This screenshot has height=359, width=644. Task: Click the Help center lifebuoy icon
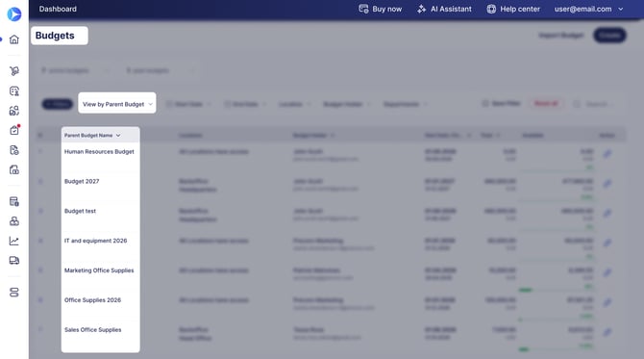point(491,9)
